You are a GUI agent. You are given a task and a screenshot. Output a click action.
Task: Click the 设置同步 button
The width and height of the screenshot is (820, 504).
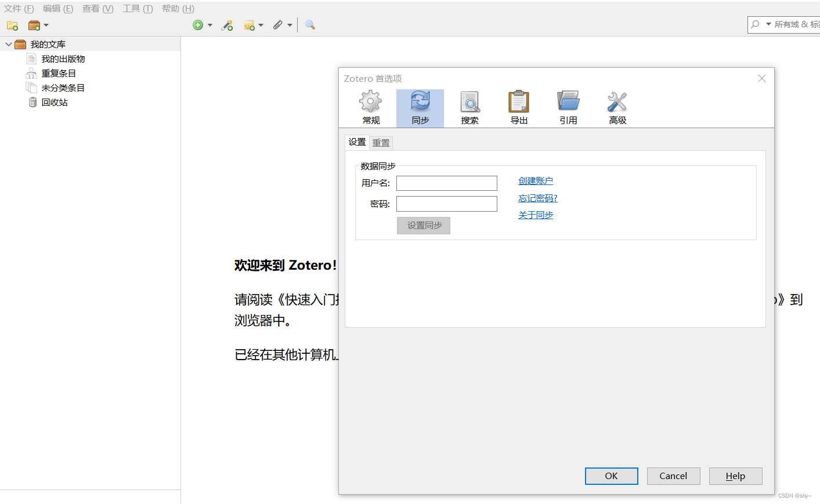coord(424,226)
